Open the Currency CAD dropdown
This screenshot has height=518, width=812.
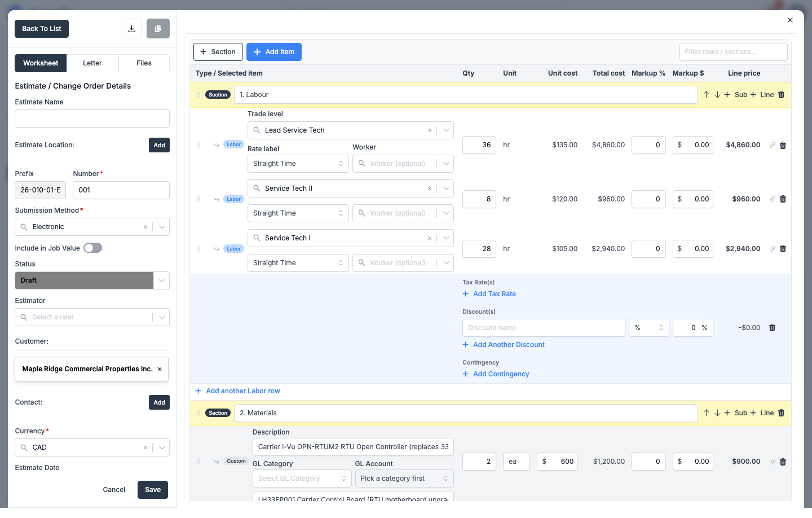(162, 447)
